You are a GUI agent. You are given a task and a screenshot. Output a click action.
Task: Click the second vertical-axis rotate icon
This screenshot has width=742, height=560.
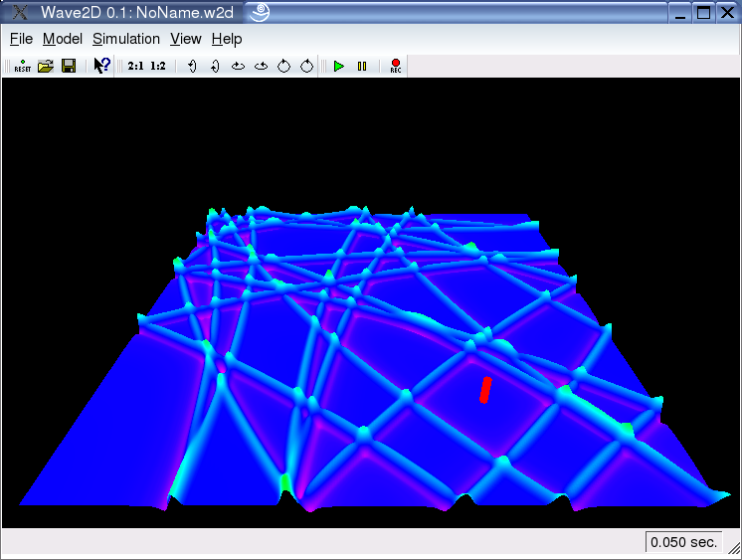[215, 66]
